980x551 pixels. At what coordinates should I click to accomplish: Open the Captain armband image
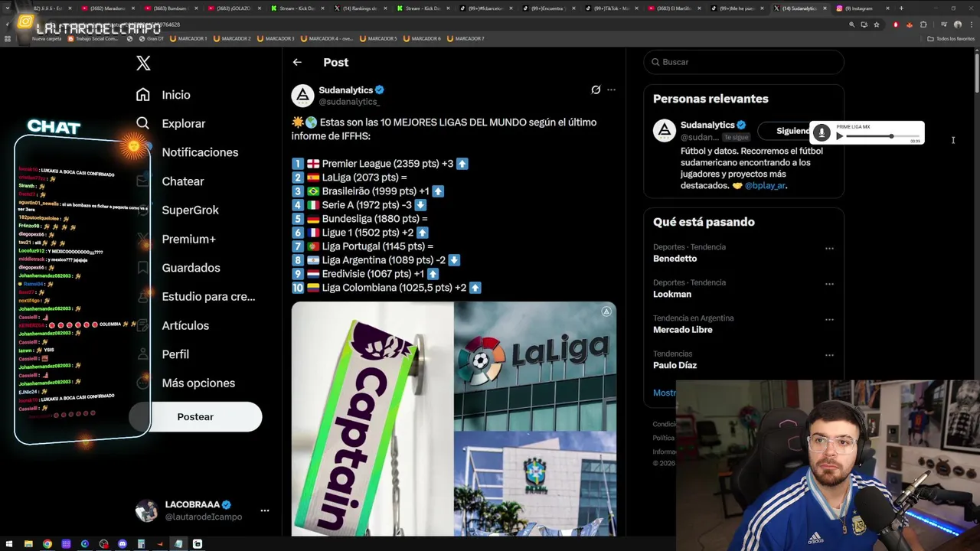[x=372, y=419]
